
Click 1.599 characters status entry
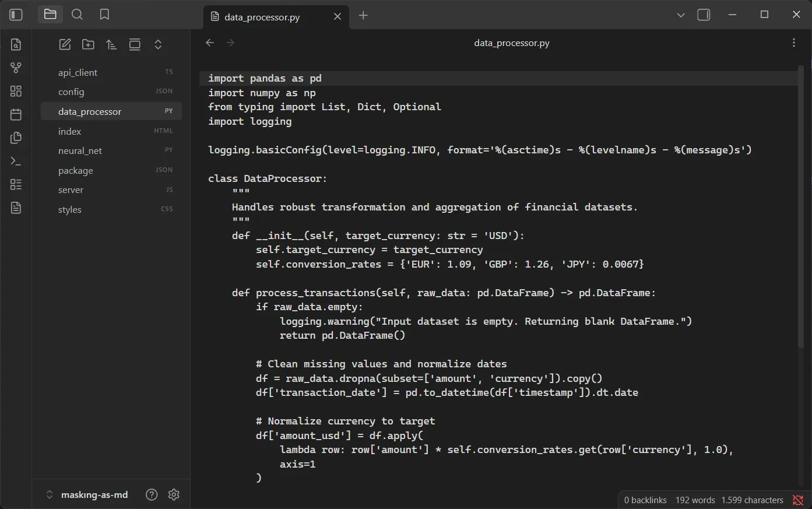(x=752, y=500)
